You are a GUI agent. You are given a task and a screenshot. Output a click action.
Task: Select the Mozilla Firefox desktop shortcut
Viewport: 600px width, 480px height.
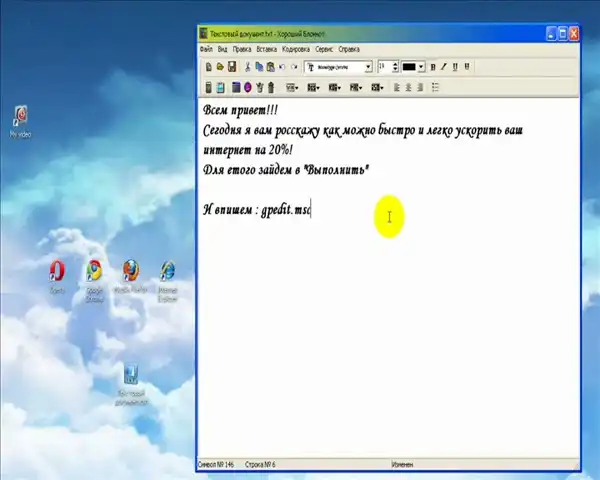130,277
